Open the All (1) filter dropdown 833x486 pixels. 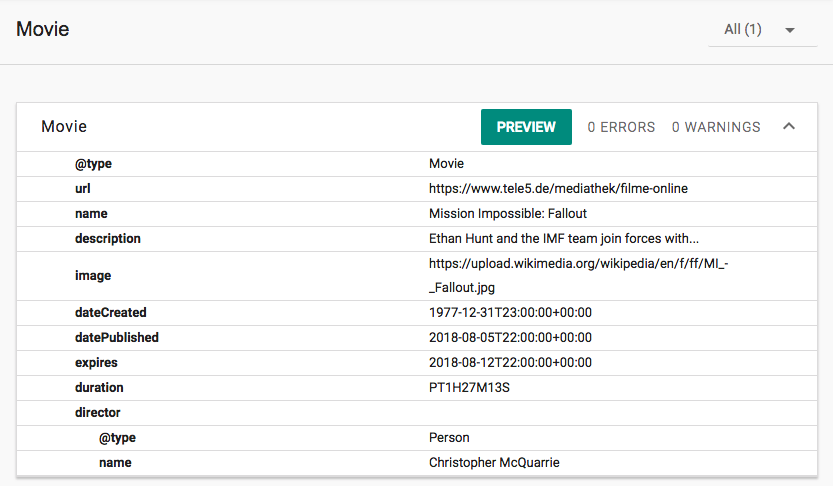click(x=762, y=30)
